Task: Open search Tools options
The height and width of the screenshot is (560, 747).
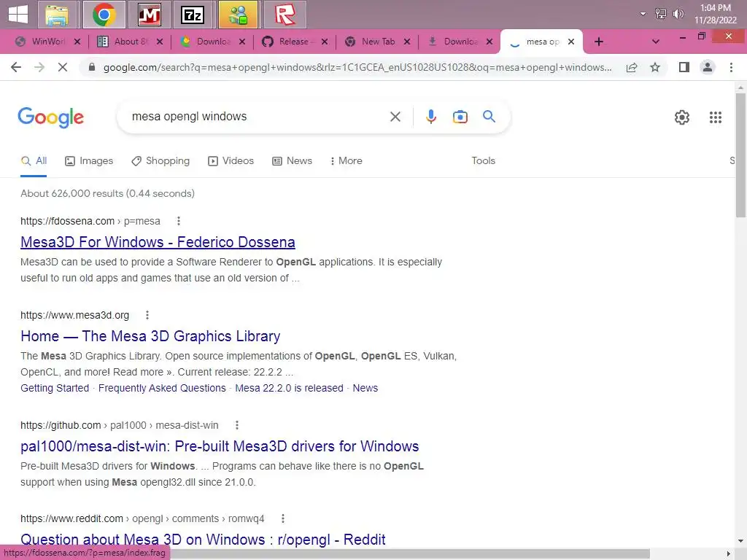Action: [x=483, y=161]
